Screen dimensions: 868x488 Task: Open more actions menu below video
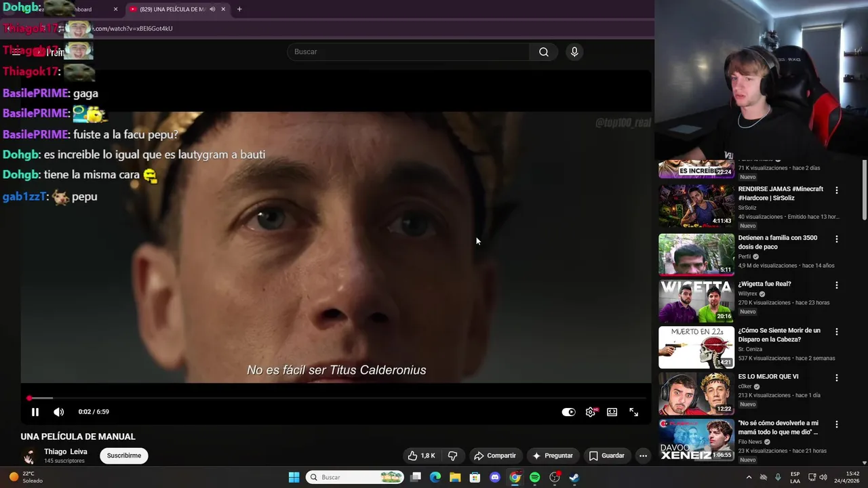pos(643,455)
